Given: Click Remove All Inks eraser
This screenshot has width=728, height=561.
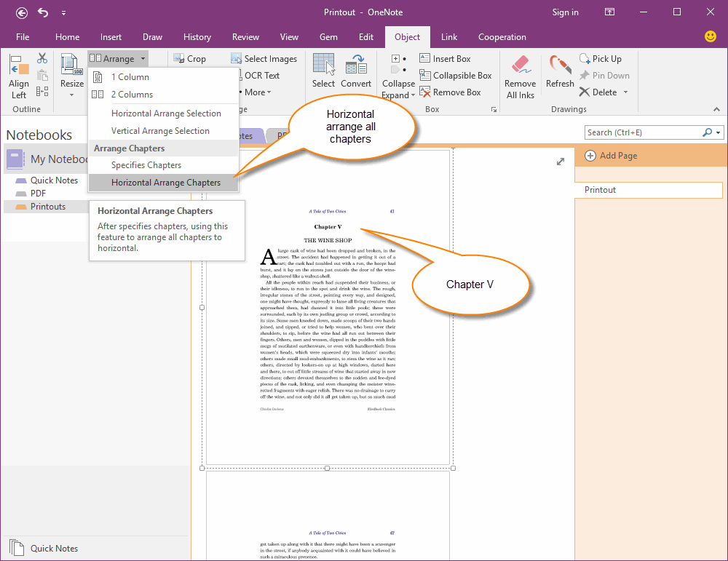Looking at the screenshot, I should click(520, 76).
